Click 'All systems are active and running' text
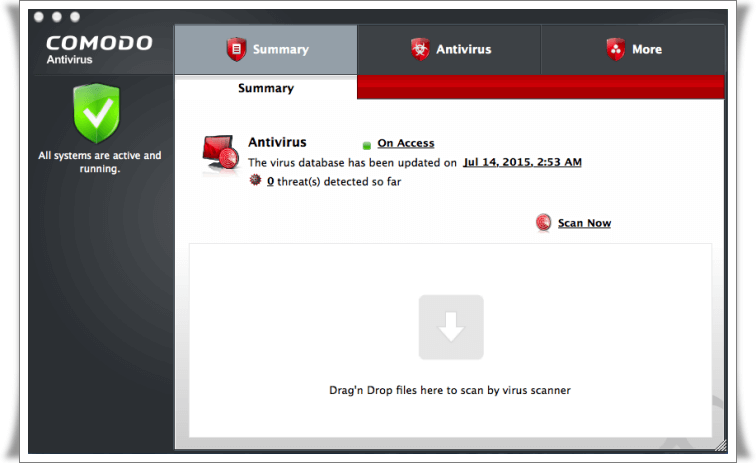This screenshot has height=463, width=756. [x=100, y=162]
